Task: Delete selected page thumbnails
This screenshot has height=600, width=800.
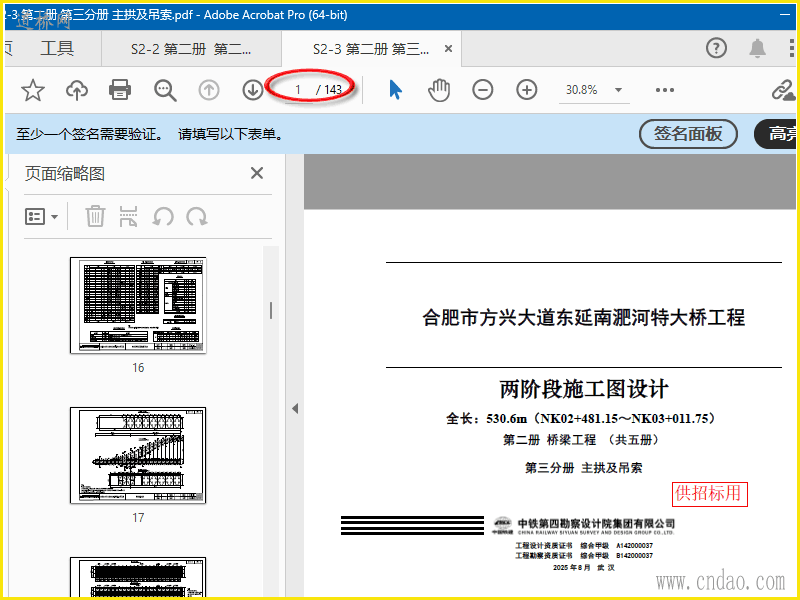Action: pyautogui.click(x=95, y=216)
